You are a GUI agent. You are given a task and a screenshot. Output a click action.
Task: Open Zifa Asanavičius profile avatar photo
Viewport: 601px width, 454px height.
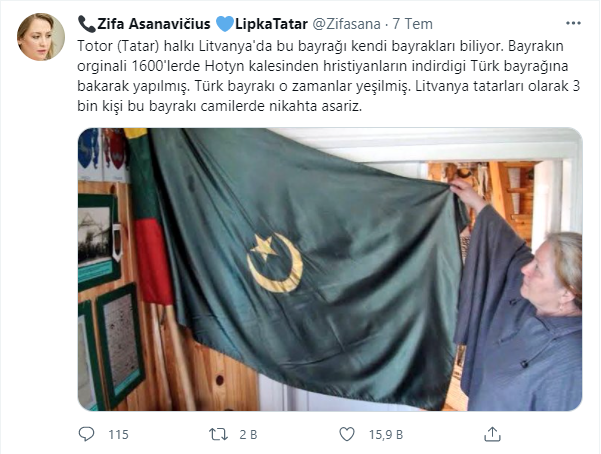[x=41, y=37]
